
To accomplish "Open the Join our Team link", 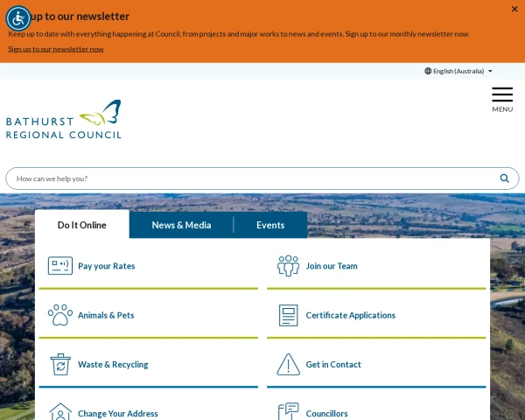I will click(332, 266).
